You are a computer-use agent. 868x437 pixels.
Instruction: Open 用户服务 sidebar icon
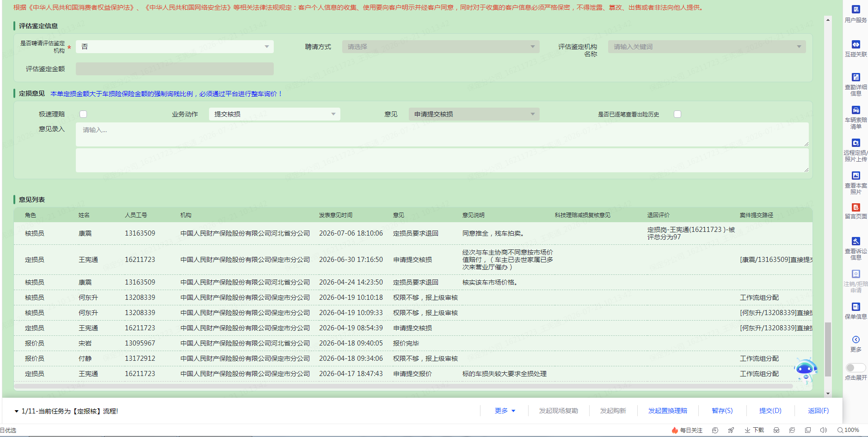[x=856, y=9]
